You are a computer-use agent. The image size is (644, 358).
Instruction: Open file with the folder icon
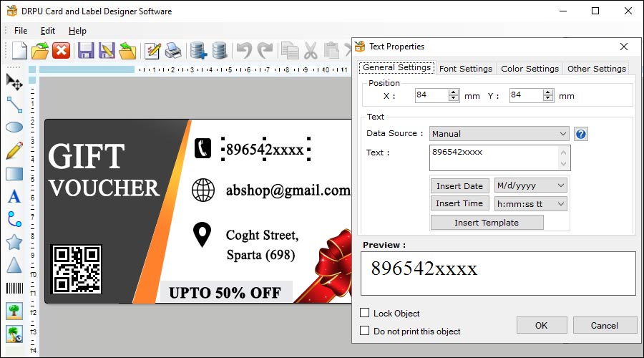[x=40, y=51]
